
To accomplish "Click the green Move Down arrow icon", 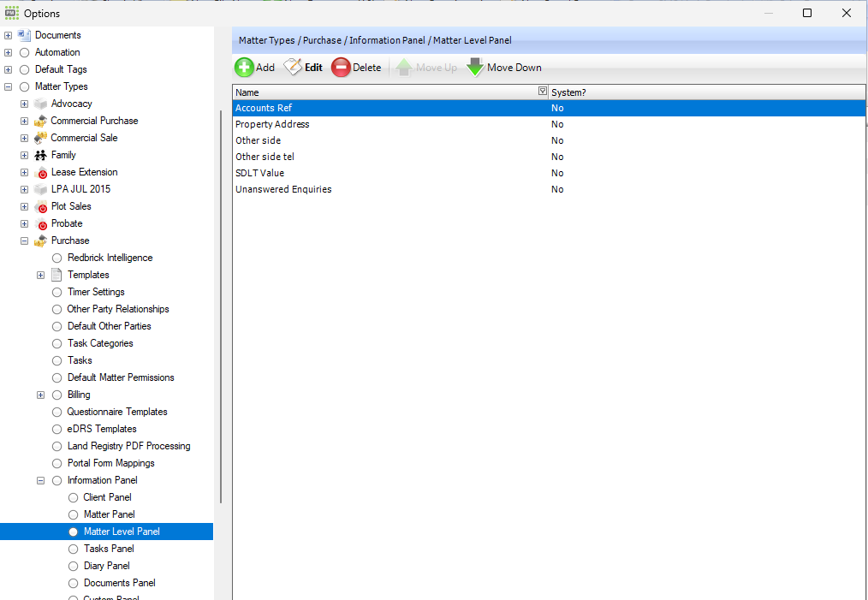I will point(475,68).
